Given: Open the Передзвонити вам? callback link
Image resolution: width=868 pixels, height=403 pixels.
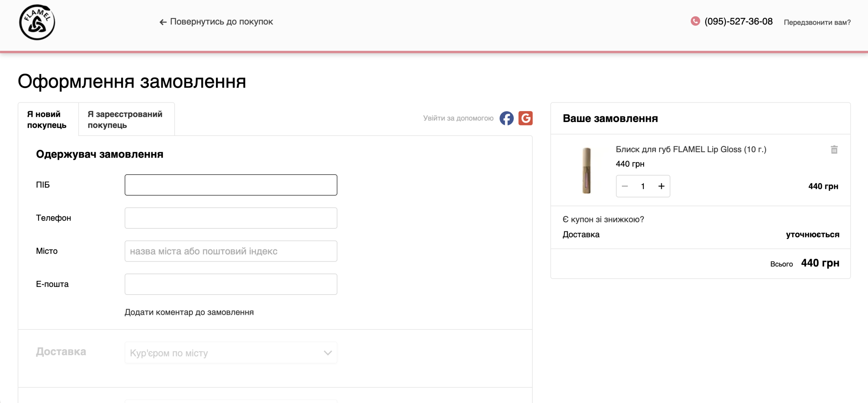Looking at the screenshot, I should (817, 22).
